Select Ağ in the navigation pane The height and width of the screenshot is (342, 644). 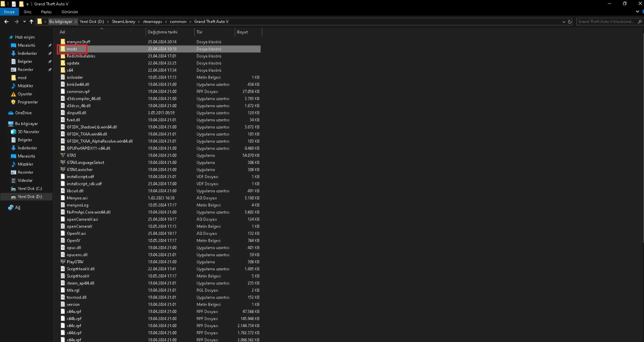(x=17, y=207)
